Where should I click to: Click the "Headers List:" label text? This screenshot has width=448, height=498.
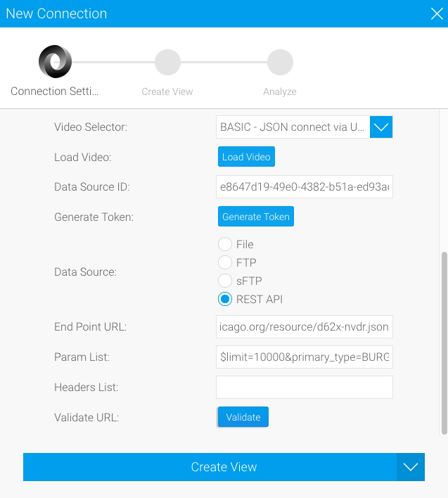click(87, 387)
